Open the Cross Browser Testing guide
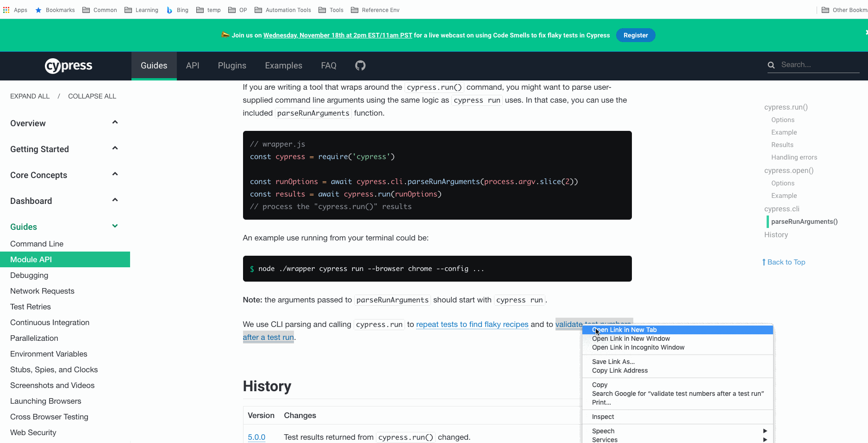 pyautogui.click(x=49, y=417)
